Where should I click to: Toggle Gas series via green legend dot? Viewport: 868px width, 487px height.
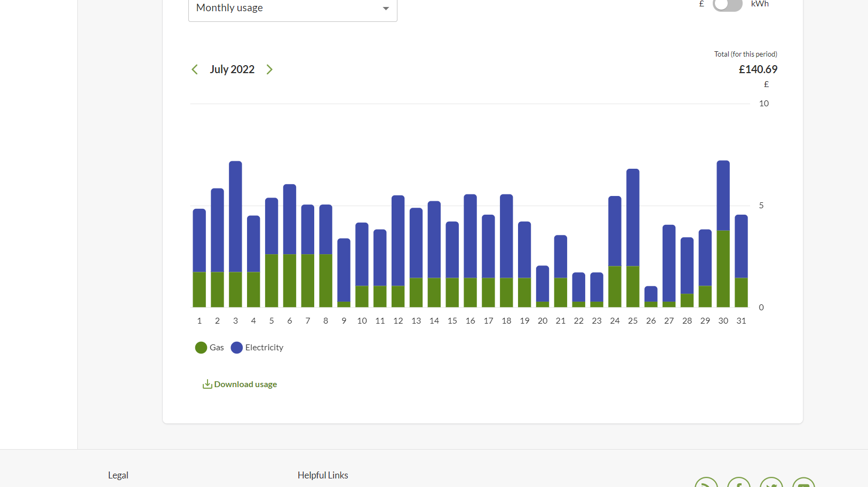point(201,348)
